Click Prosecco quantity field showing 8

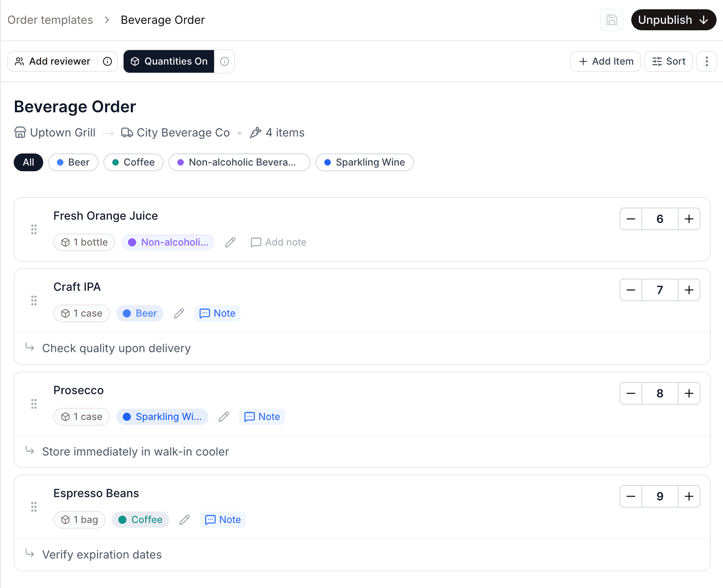pos(660,393)
